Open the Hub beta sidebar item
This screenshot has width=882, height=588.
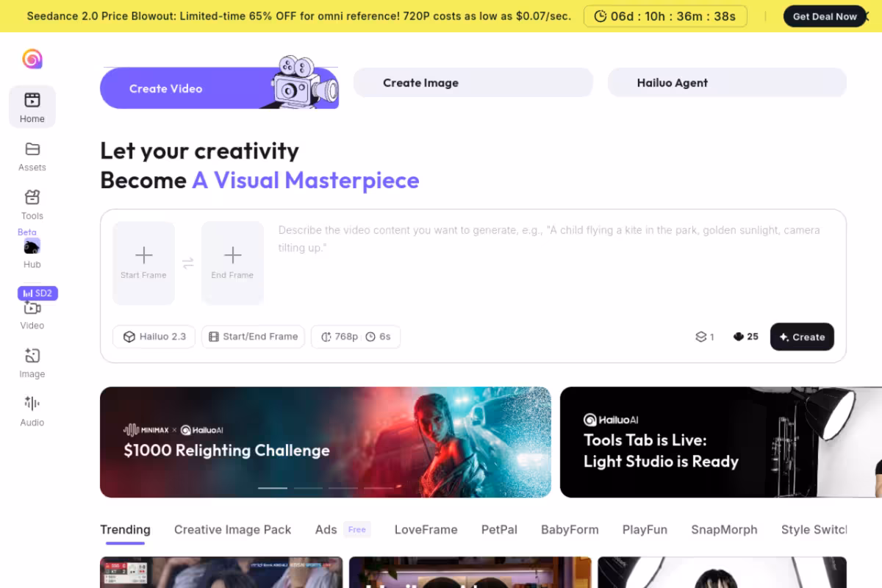32,254
